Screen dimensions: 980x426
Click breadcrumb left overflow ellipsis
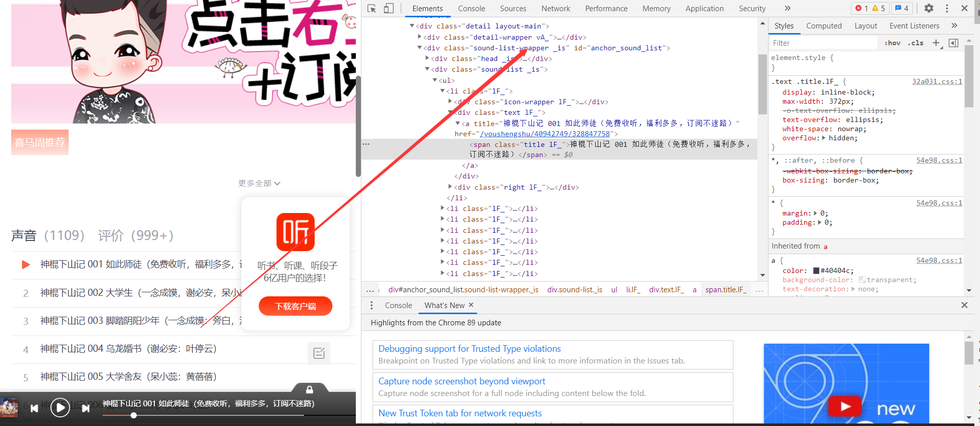click(x=370, y=290)
